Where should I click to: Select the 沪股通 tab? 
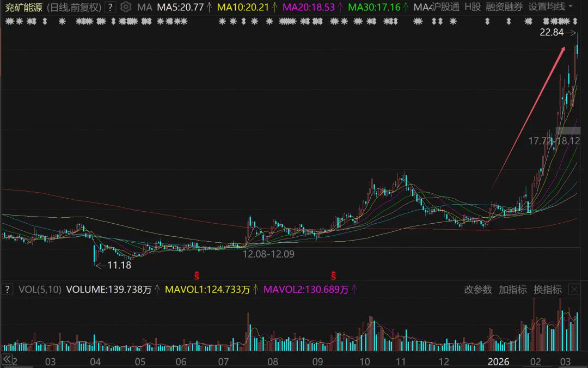(446, 7)
